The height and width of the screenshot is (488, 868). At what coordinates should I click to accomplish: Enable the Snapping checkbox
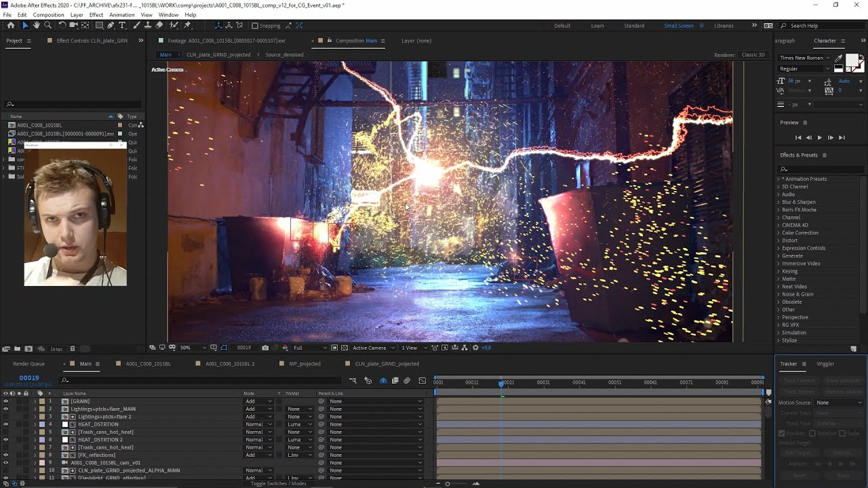click(254, 26)
